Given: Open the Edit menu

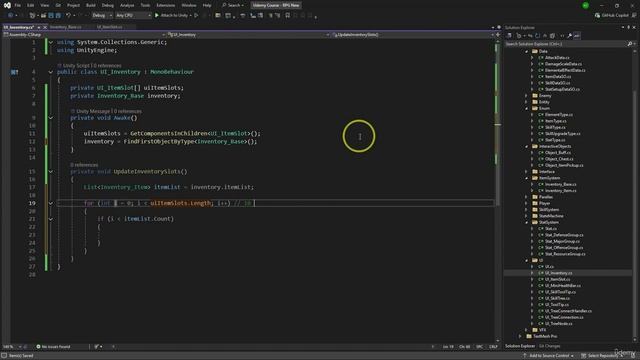Looking at the screenshot, I should coord(31,5).
